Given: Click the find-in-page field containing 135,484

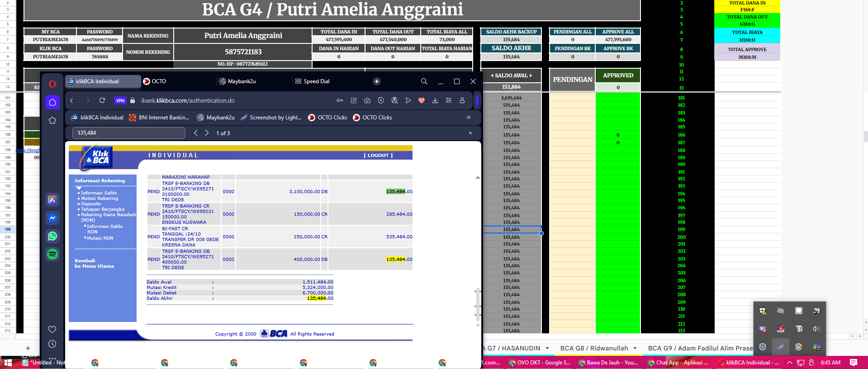Looking at the screenshot, I should [x=129, y=133].
